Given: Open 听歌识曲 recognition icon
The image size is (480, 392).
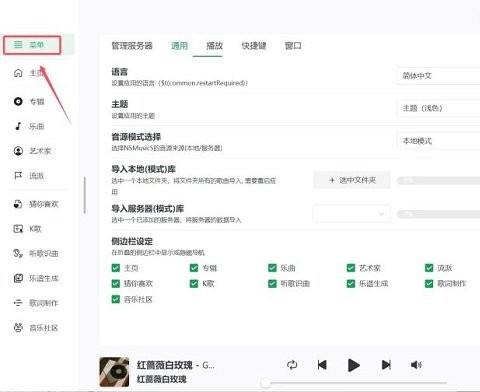Looking at the screenshot, I should [x=18, y=253].
